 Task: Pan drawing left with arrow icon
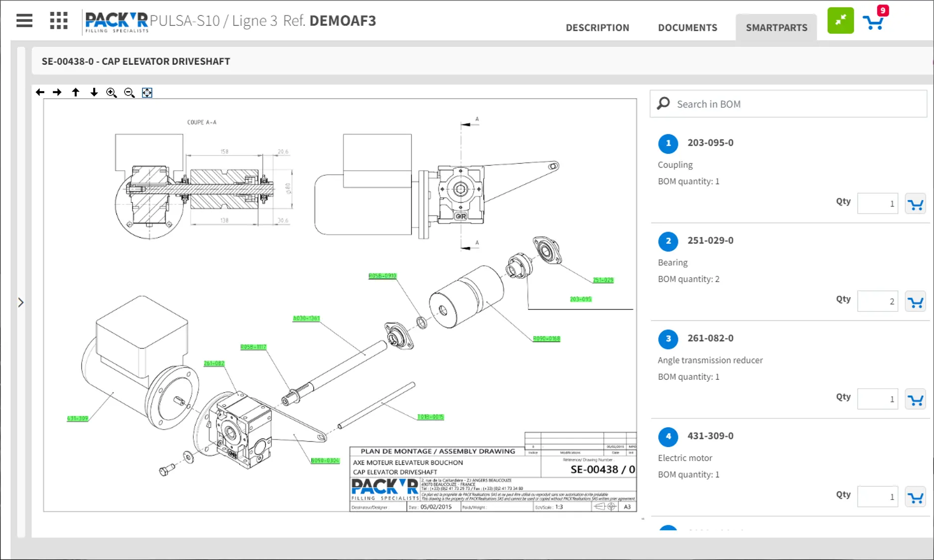(x=40, y=93)
